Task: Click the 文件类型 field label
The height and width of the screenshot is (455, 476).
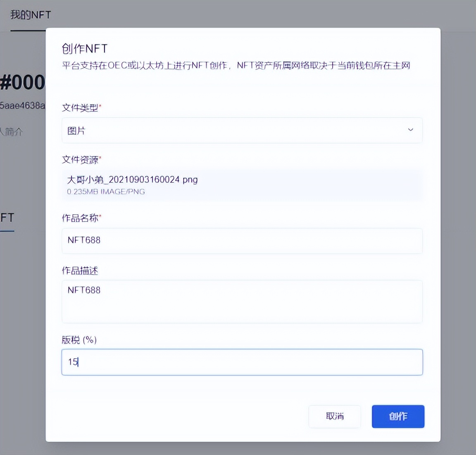Action: pyautogui.click(x=80, y=108)
